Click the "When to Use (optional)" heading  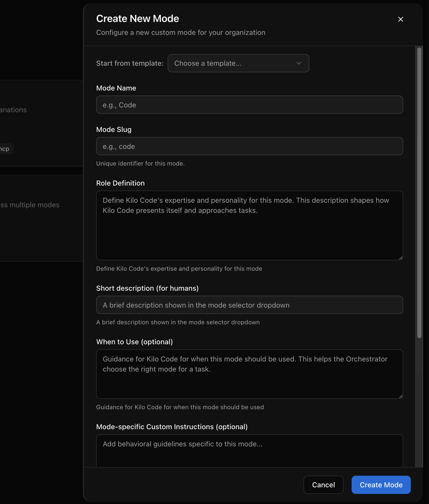pyautogui.click(x=134, y=342)
